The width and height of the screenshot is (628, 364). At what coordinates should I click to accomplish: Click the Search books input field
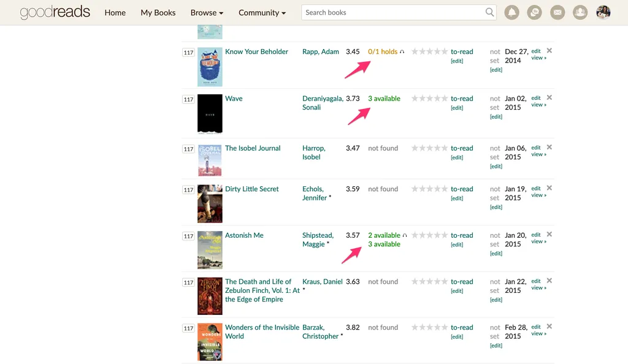392,12
